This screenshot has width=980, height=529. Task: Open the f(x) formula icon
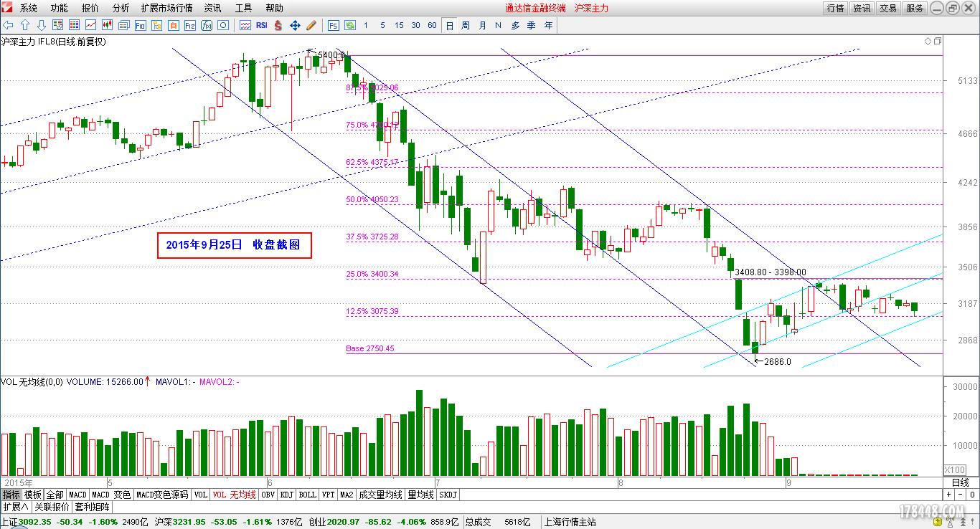click(207, 25)
